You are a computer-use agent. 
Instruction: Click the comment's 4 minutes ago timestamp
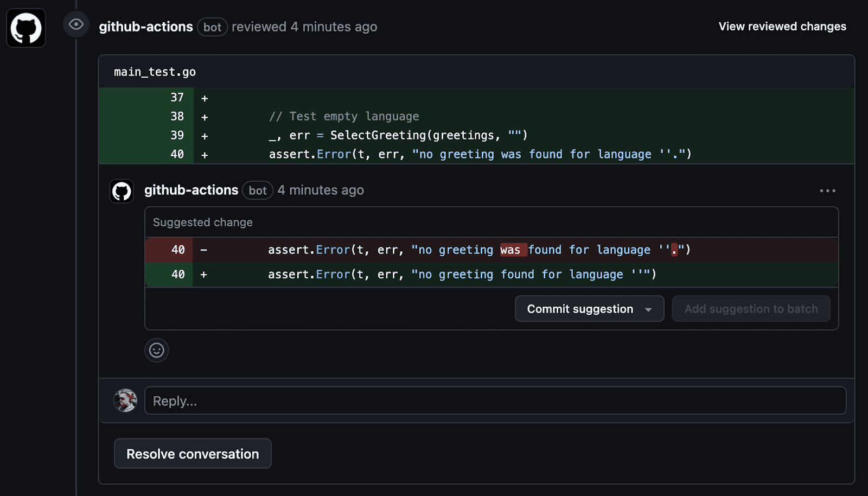pos(321,190)
